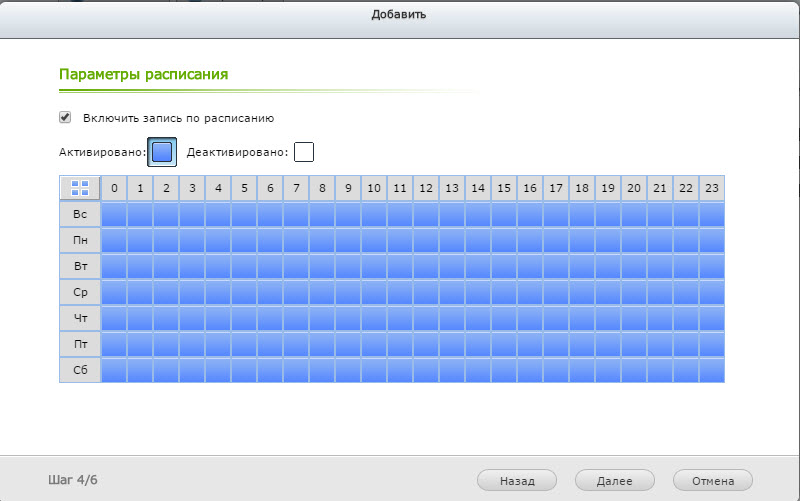Select the Чт (Thursday) row header
The width and height of the screenshot is (800, 501).
80,318
